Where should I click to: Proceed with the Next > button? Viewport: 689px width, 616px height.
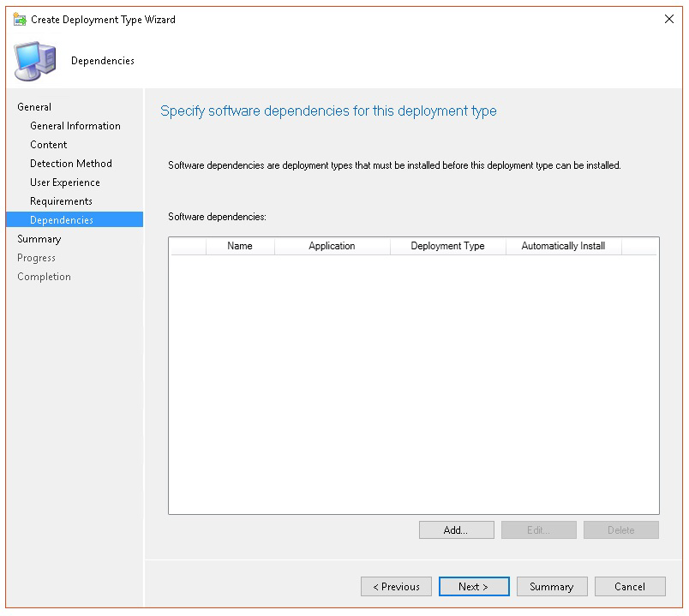tap(474, 587)
